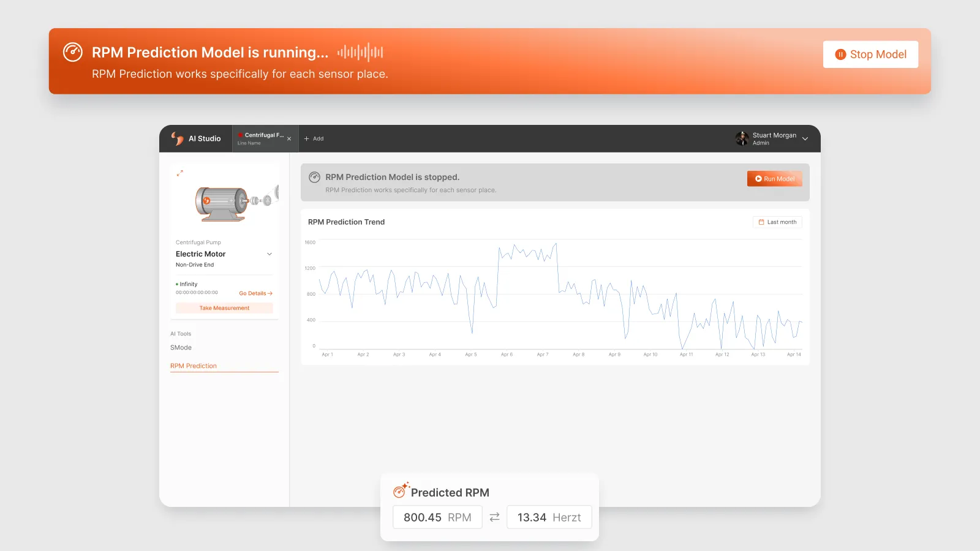Click the Stop Model button in banner
The image size is (980, 551).
[x=870, y=54]
